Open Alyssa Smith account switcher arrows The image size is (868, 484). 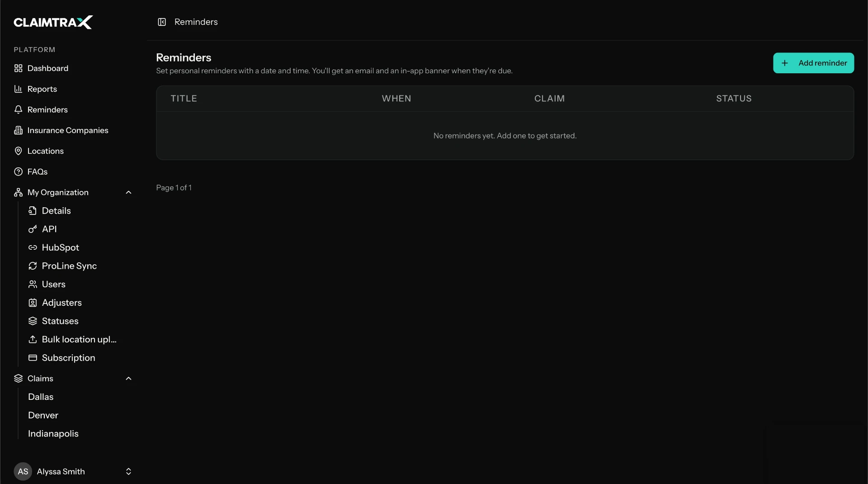coord(128,472)
